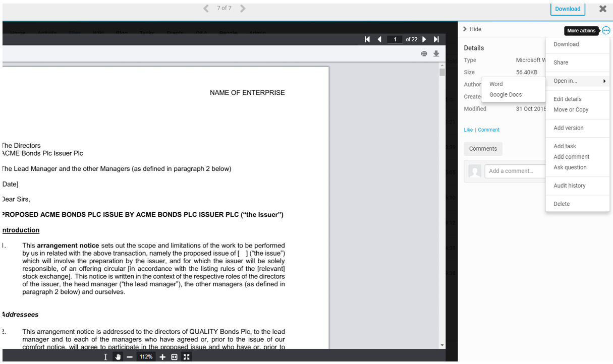Toggle fullscreen view mode
The width and height of the screenshot is (613, 364).
[187, 357]
